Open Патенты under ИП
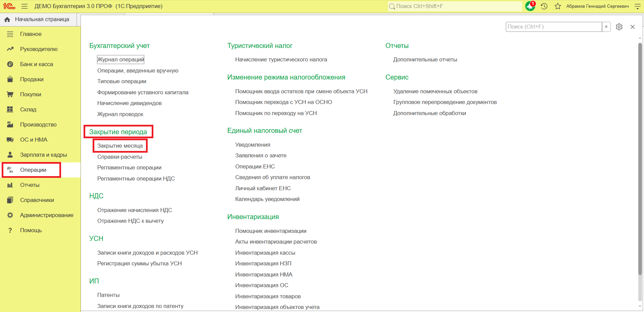This screenshot has width=644, height=312. point(108,295)
